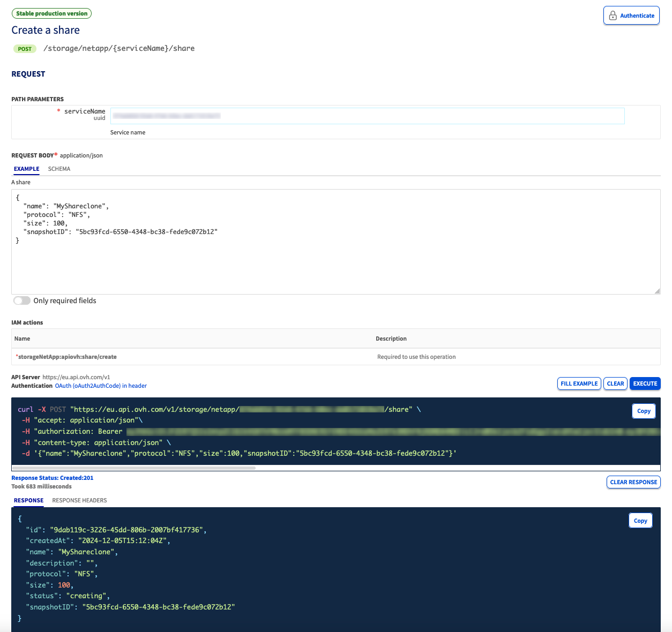Switch to the SCHEMA tab
Image resolution: width=672 pixels, height=632 pixels.
59,169
